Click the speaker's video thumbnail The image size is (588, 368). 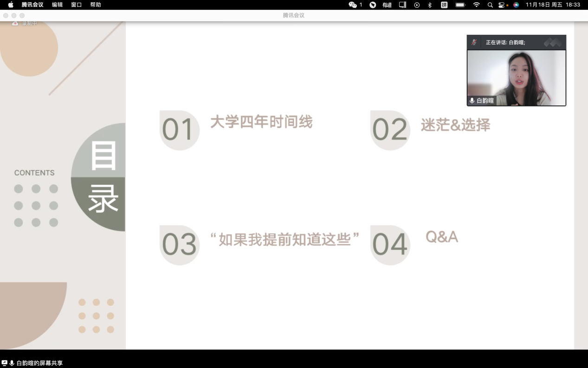point(516,77)
